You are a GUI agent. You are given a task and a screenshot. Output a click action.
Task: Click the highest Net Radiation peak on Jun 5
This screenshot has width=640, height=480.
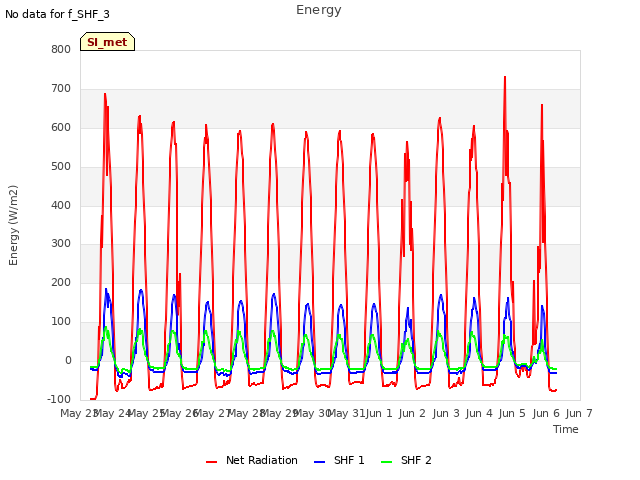505,77
